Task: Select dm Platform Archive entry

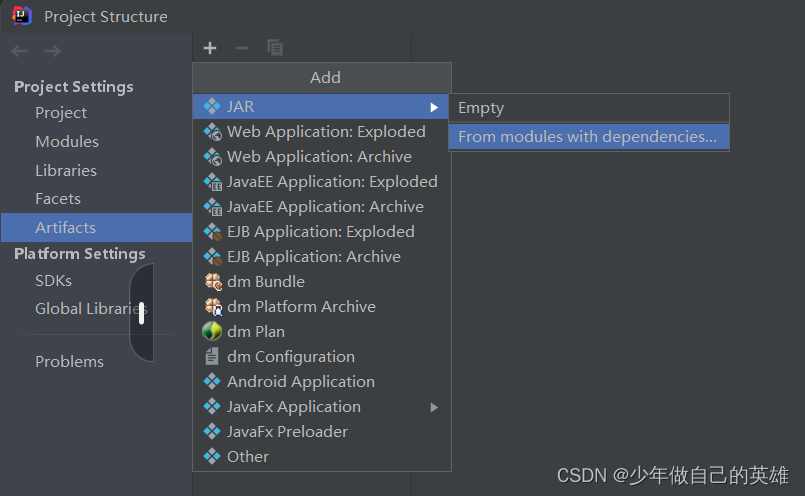Action: click(x=322, y=307)
